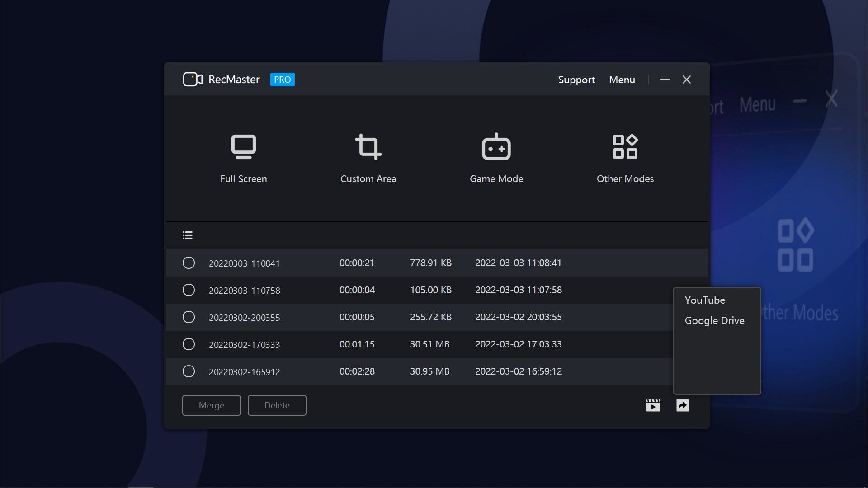Click the Delete button
This screenshot has height=488, width=868.
coord(277,405)
